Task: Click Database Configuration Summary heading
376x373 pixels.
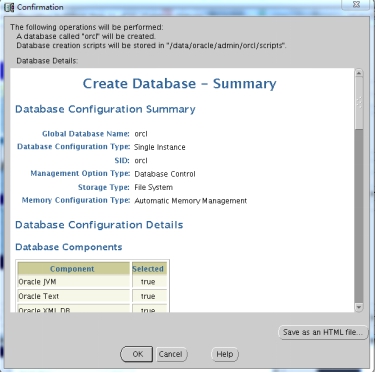Action: (105, 109)
